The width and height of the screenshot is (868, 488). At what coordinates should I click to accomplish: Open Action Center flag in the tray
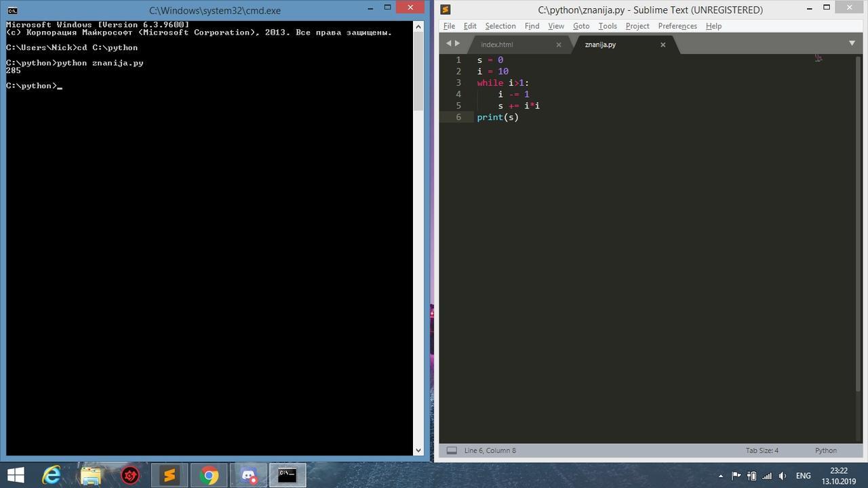point(736,476)
